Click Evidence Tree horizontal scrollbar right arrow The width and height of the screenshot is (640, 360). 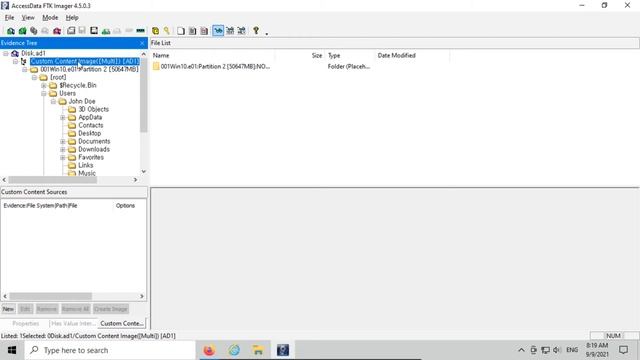pos(136,180)
